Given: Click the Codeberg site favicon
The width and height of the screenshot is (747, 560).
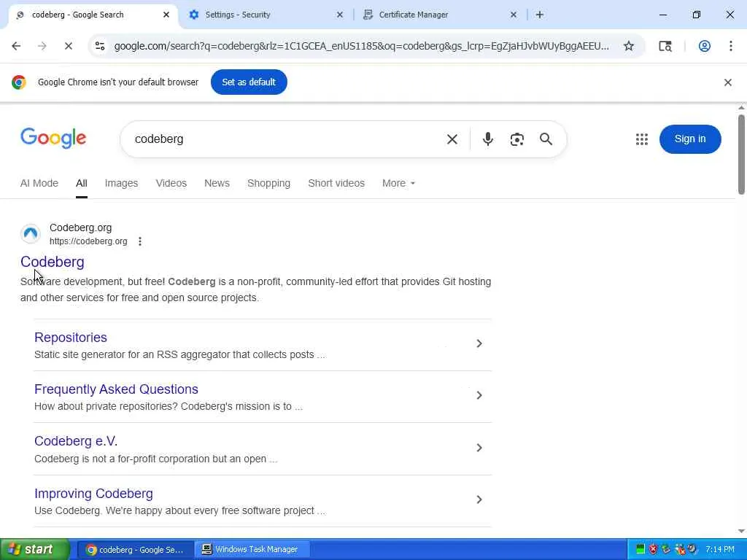Looking at the screenshot, I should (31, 234).
